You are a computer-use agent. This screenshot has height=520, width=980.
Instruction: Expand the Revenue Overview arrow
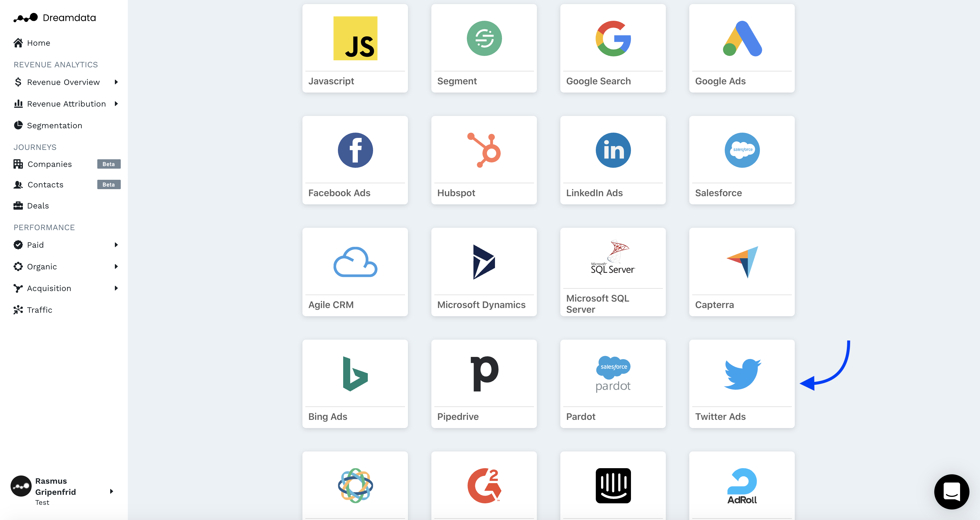pos(116,82)
